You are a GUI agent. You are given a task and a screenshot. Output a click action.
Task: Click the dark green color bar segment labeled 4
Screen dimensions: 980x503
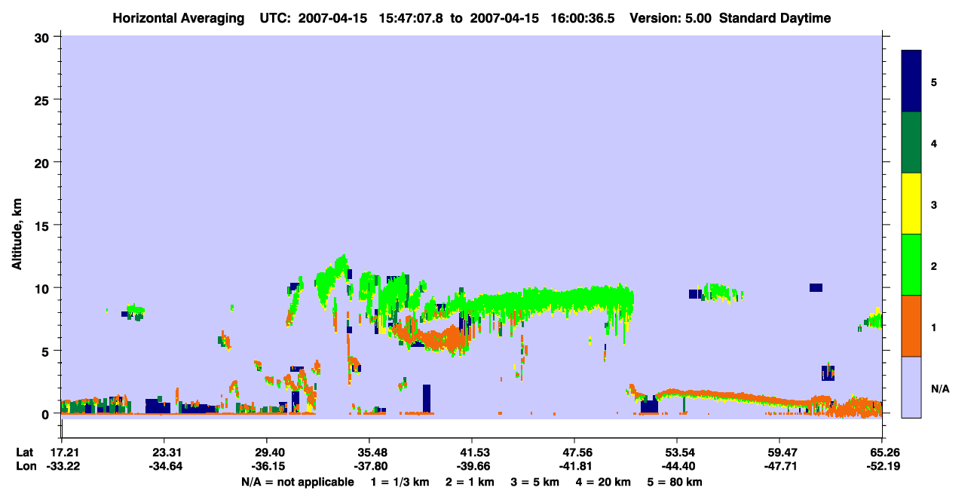click(911, 143)
